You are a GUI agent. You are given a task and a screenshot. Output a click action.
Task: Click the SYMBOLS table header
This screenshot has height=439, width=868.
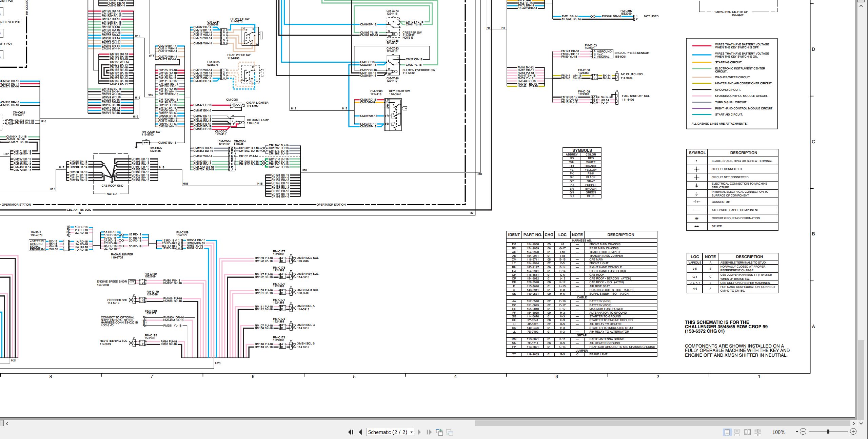pos(582,150)
